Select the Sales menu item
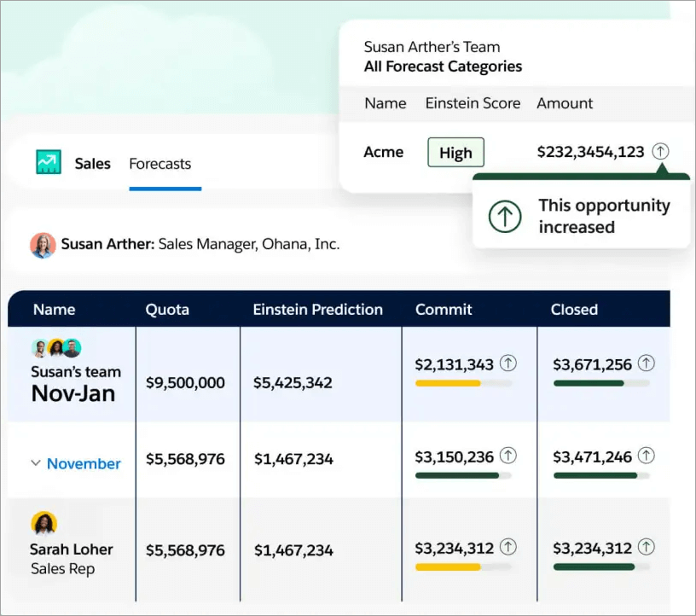 [92, 163]
